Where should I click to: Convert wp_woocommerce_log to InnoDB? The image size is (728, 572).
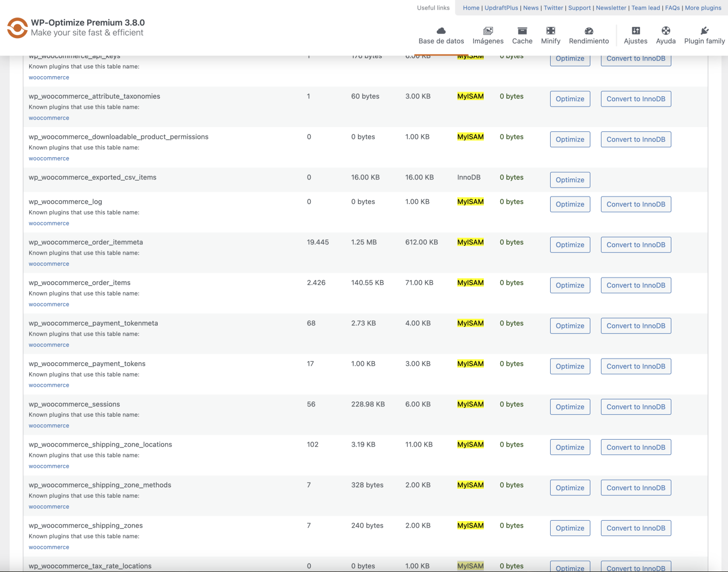636,204
